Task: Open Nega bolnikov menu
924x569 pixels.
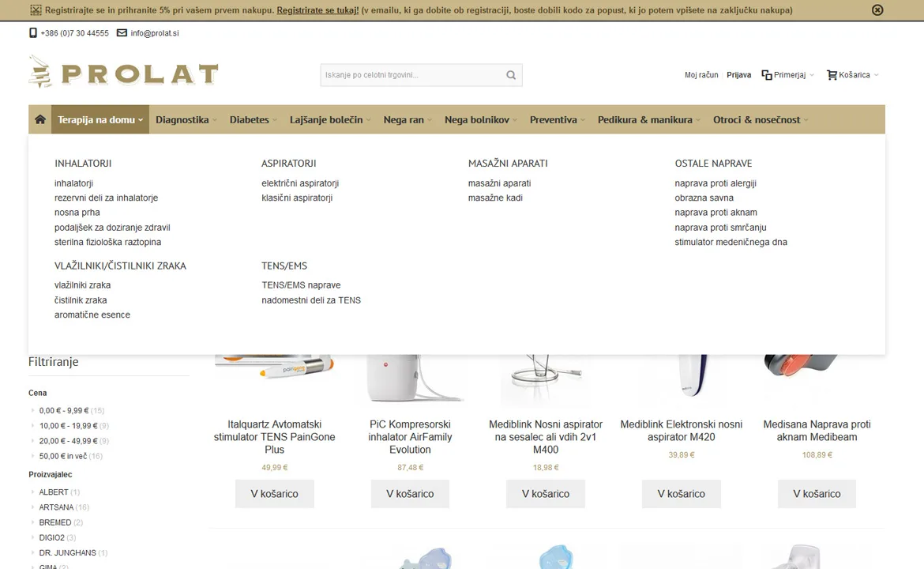Action: (x=481, y=119)
